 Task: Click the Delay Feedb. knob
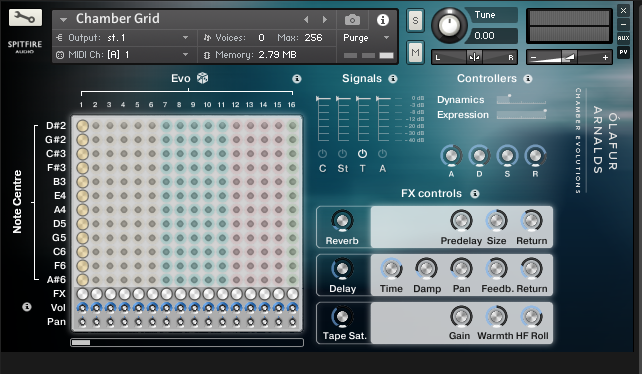click(x=496, y=269)
